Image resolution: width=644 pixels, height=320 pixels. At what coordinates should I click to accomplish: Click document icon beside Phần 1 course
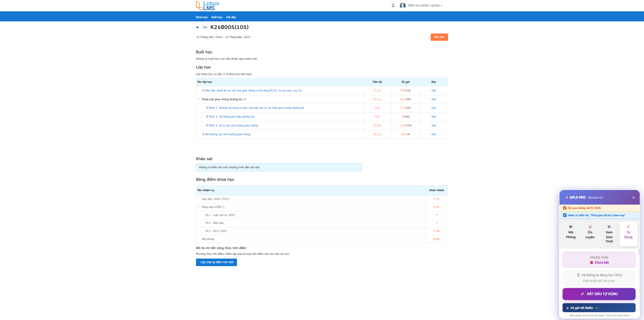[x=207, y=108]
